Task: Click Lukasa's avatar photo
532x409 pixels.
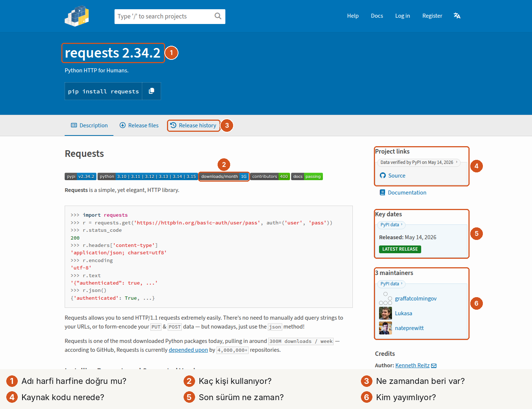Action: pyautogui.click(x=385, y=313)
